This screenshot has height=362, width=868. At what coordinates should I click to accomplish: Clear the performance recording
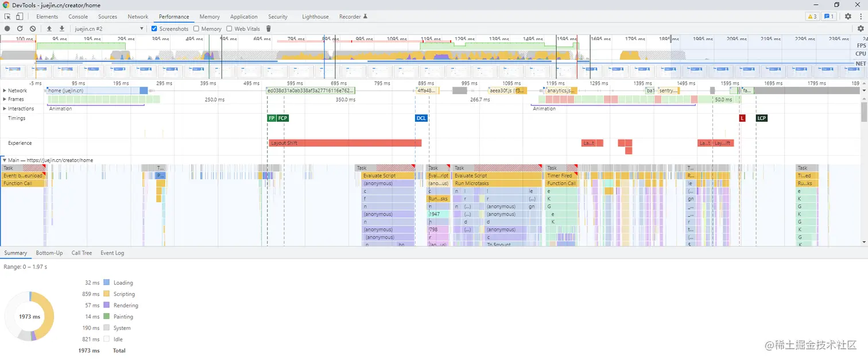[33, 28]
